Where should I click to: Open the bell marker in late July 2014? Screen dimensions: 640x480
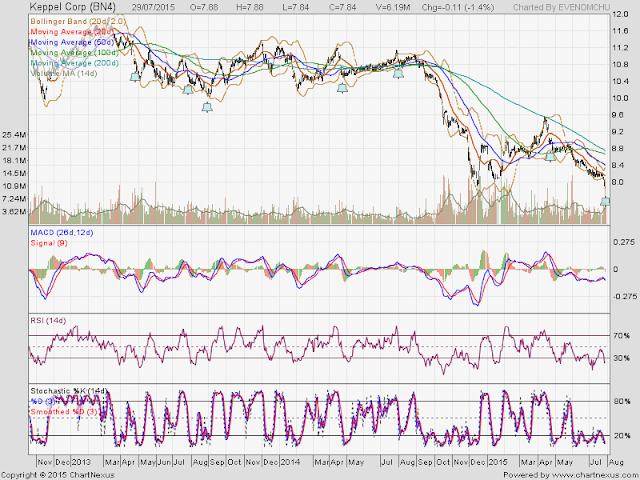398,74
